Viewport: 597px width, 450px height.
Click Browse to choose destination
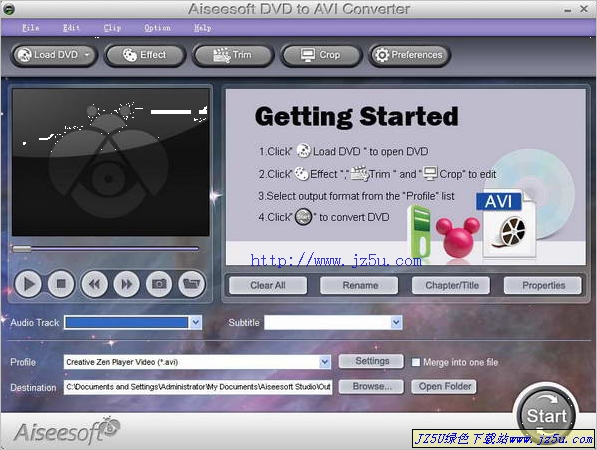[x=372, y=386]
